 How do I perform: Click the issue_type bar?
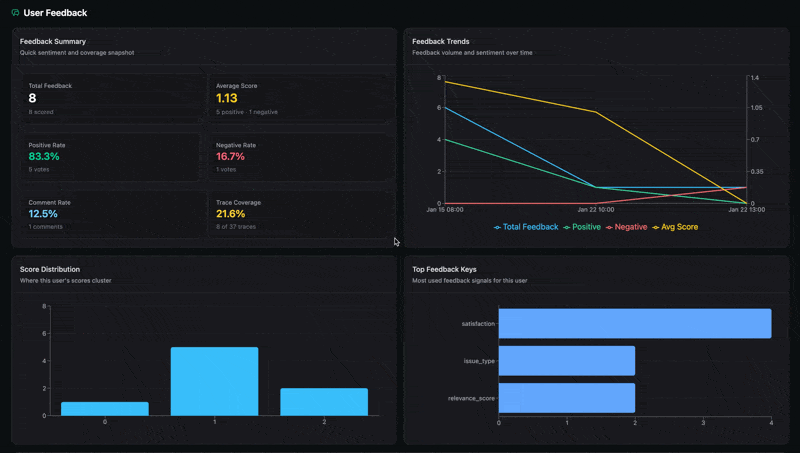coord(566,360)
